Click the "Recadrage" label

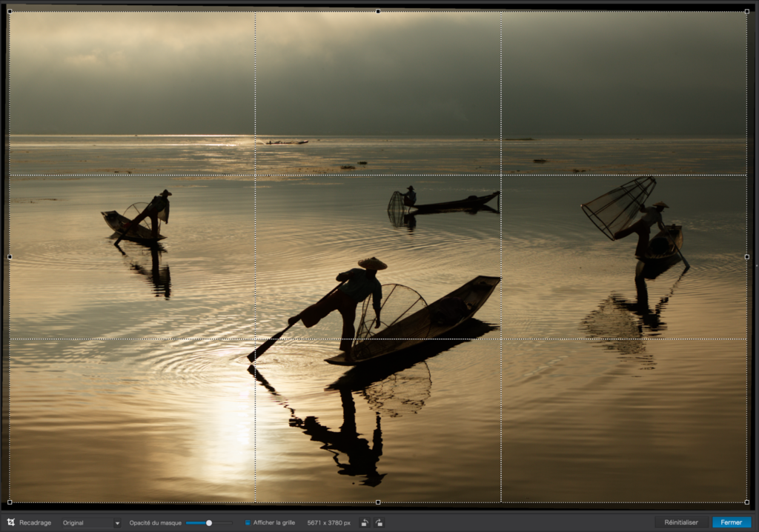click(x=35, y=523)
